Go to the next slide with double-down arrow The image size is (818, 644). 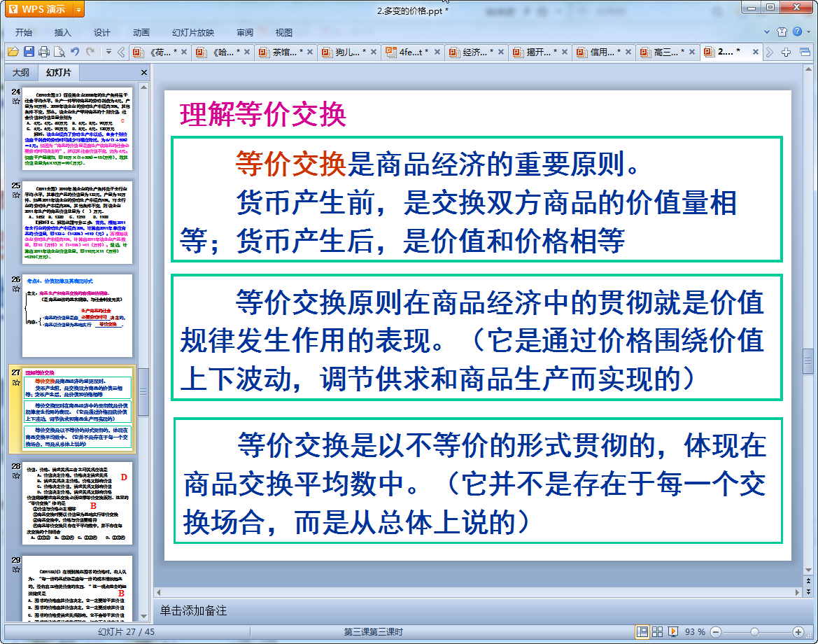[x=808, y=591]
